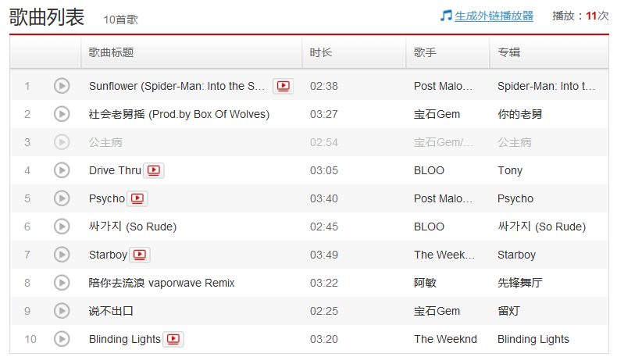Play the Blinding Lights track
Viewport: 617px width, 364px height.
[x=62, y=339]
